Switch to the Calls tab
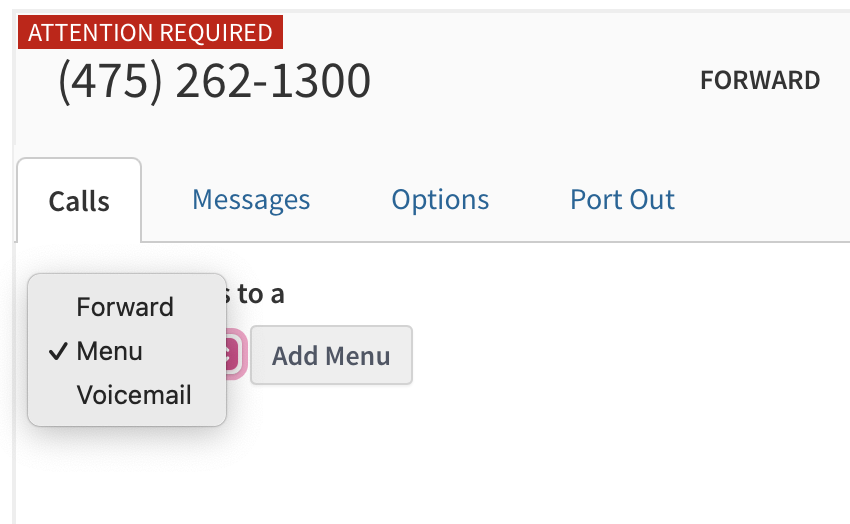This screenshot has width=850, height=524. click(x=79, y=201)
